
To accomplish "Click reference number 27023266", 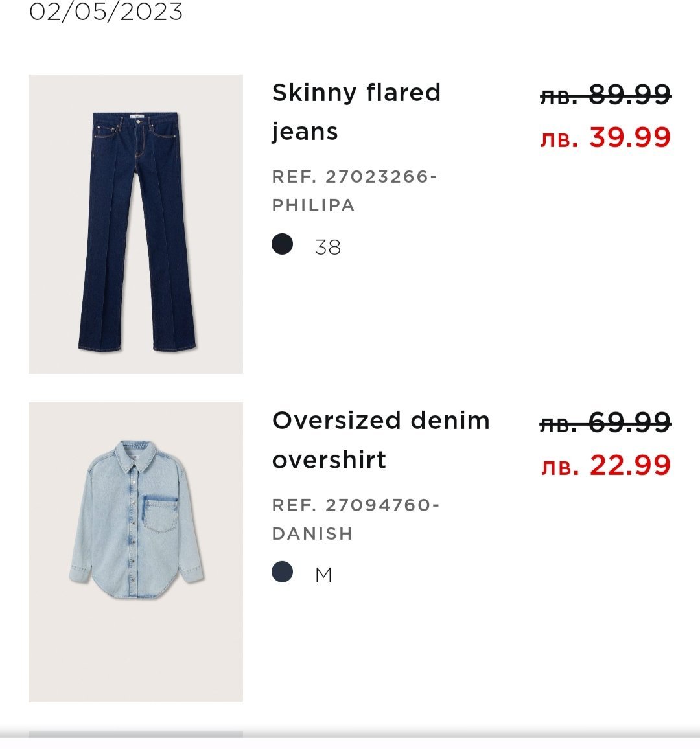I will pos(377,176).
